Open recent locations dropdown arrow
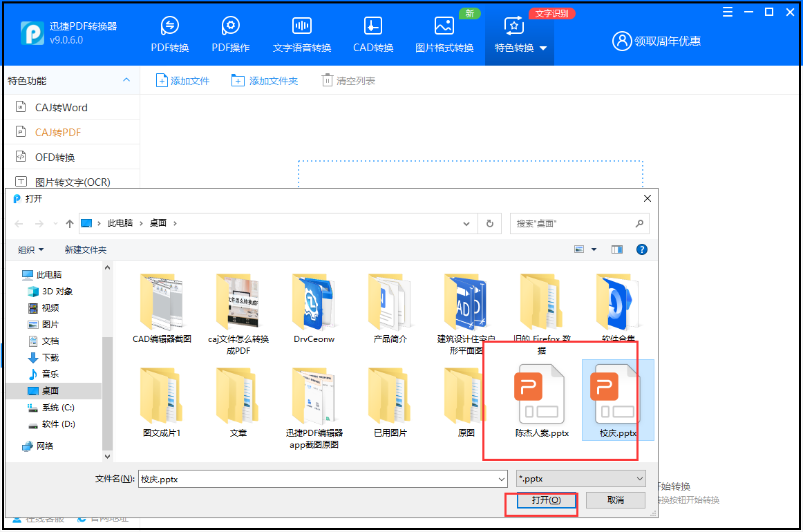Image resolution: width=803 pixels, height=532 pixels. click(x=55, y=224)
